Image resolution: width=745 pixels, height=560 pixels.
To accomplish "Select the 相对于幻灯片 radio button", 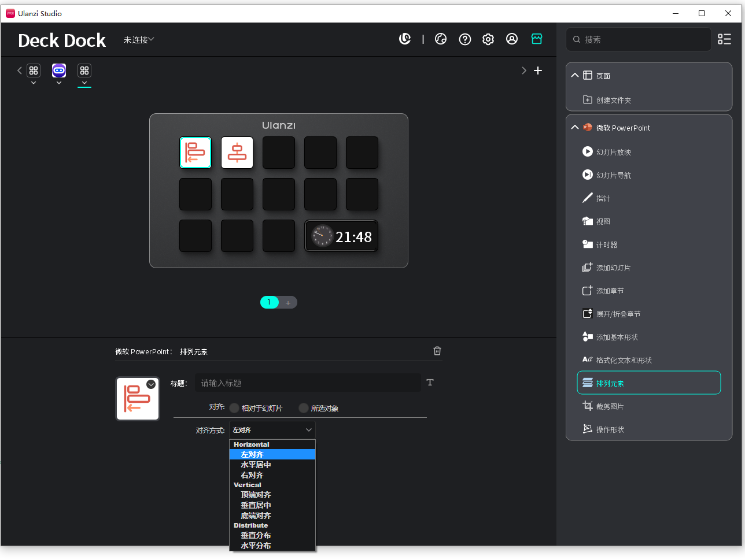I will [234, 408].
